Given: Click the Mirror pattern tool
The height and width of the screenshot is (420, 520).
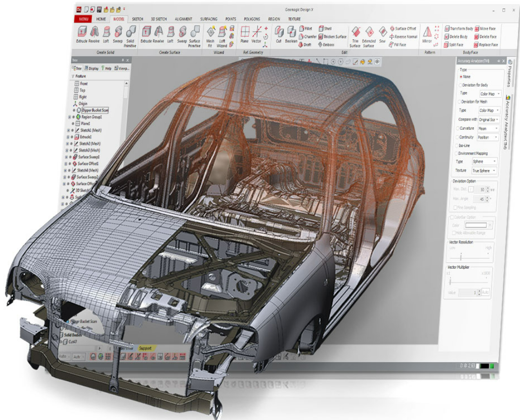Looking at the screenshot, I should 427,35.
